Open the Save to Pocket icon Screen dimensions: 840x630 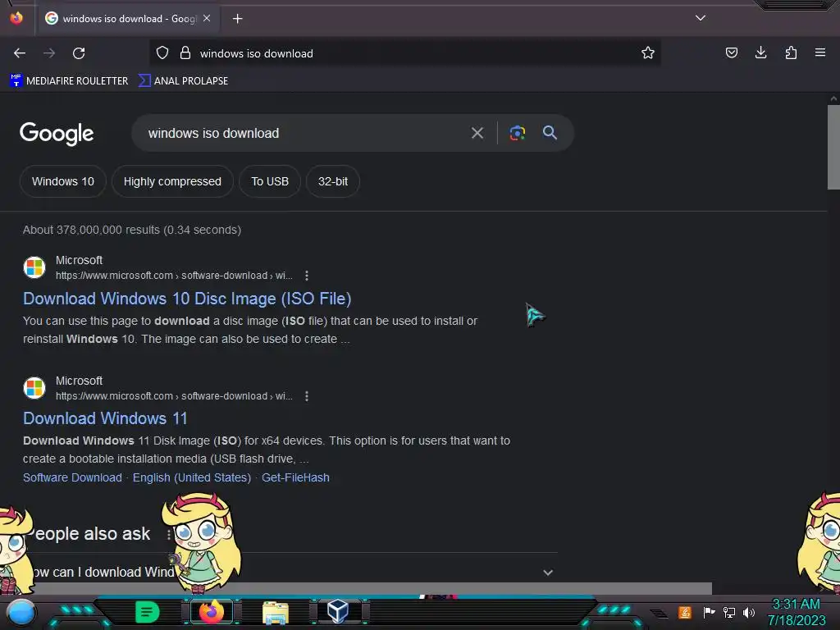coord(731,52)
